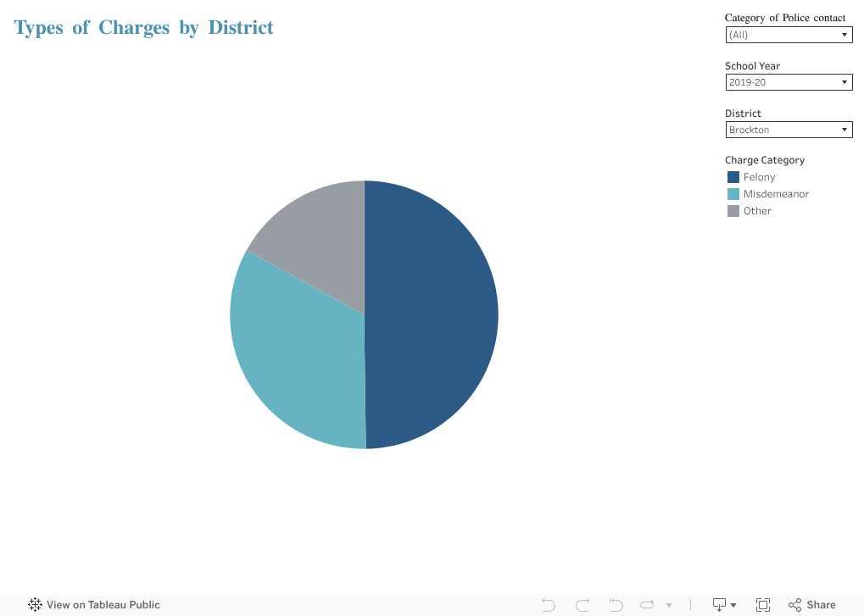
Task: Open the small arrow beside Refresh icon
Action: [669, 605]
